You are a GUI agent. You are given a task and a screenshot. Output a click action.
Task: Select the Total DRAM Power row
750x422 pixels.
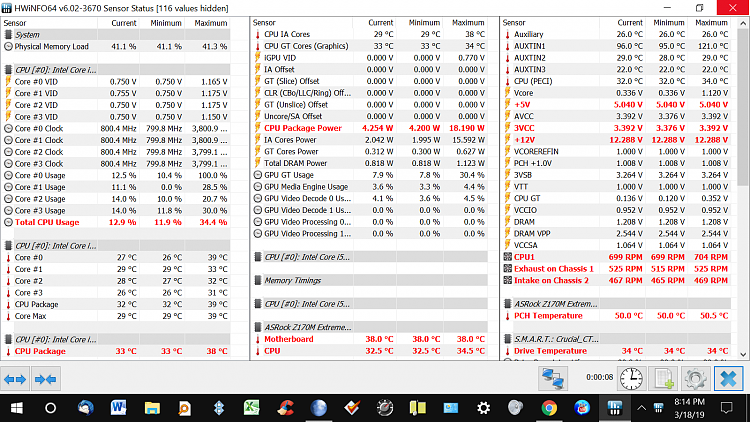click(x=370, y=163)
